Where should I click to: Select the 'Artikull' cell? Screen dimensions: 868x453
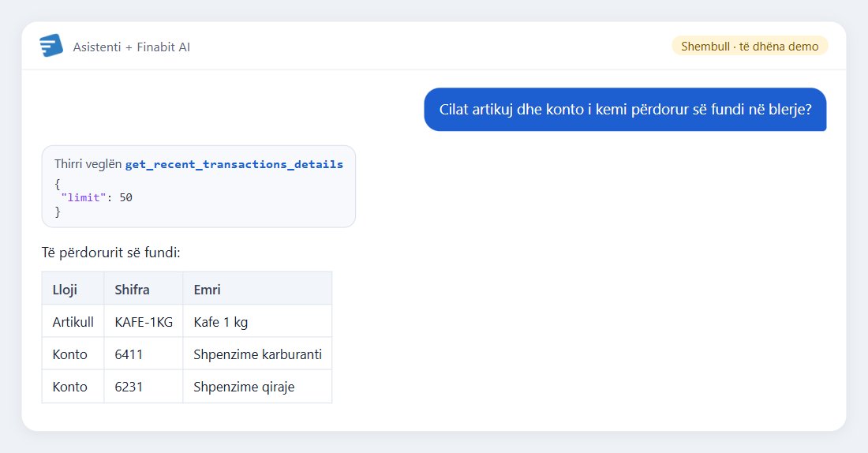pyautogui.click(x=73, y=321)
